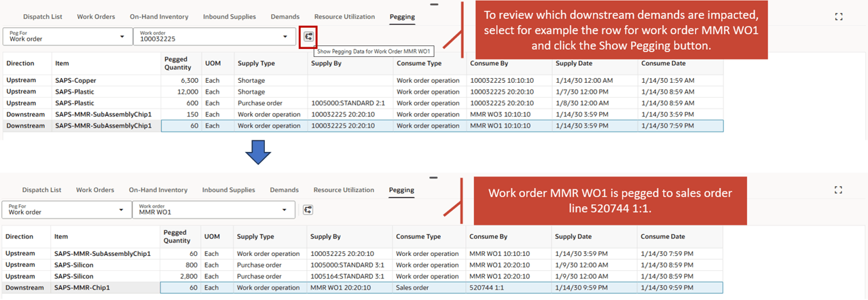Select Pegging tab in bottom panel
This screenshot has width=868, height=300.
(401, 190)
